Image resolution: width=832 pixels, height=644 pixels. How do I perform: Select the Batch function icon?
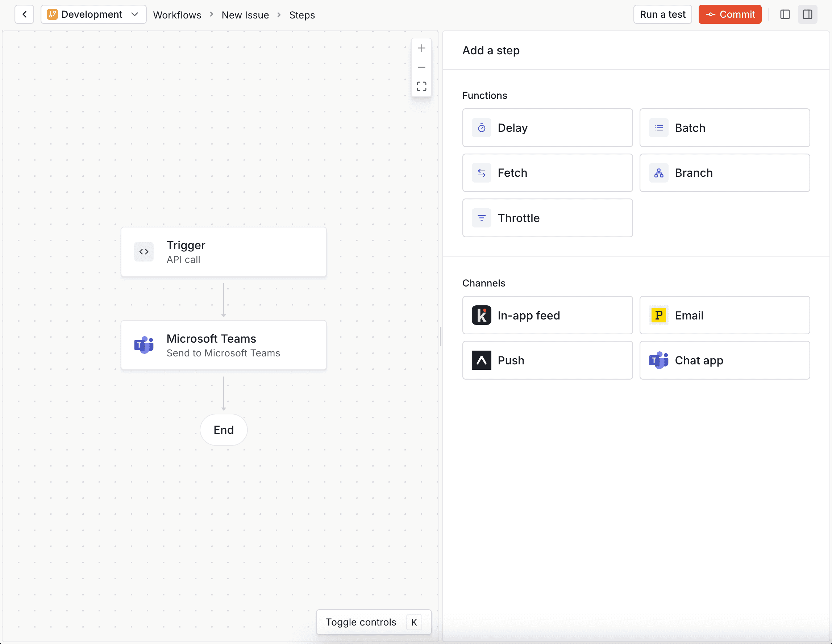tap(658, 127)
